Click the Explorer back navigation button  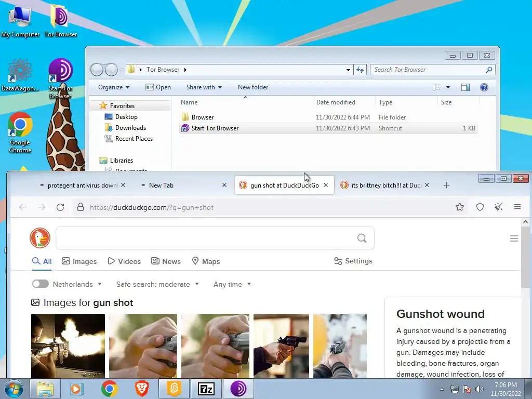click(x=97, y=70)
